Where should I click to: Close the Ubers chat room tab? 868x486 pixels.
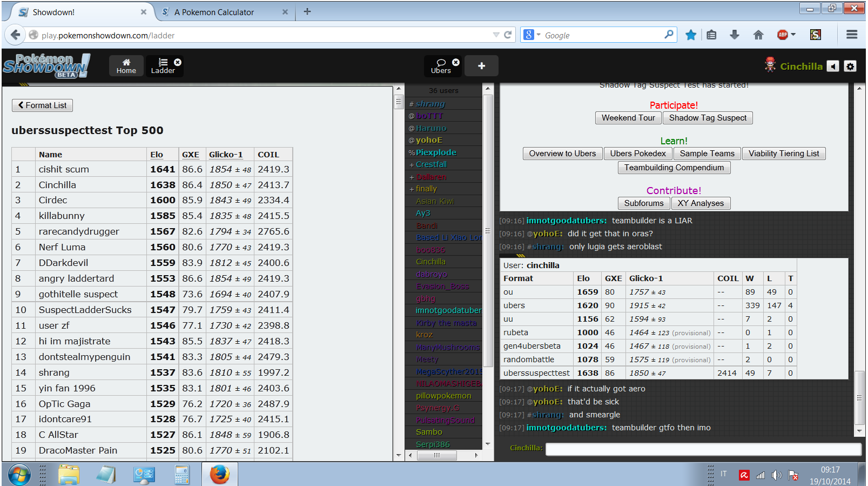tap(456, 62)
